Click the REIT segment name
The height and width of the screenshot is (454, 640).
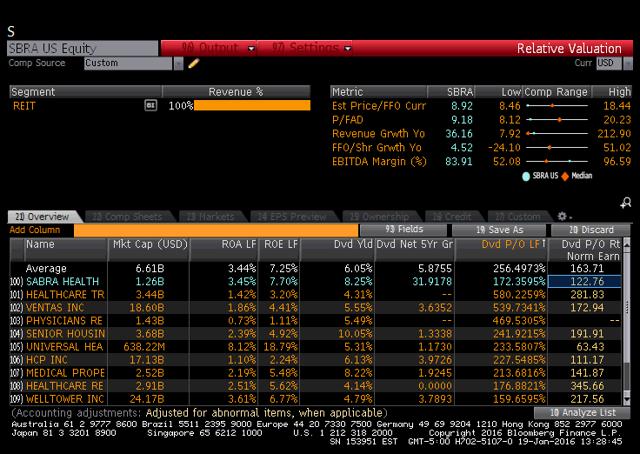coord(24,106)
